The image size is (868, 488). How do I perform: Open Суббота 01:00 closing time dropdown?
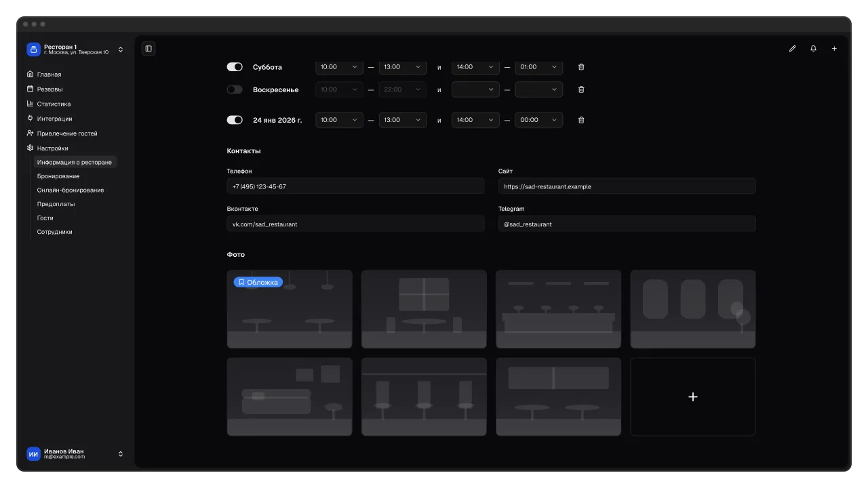539,67
